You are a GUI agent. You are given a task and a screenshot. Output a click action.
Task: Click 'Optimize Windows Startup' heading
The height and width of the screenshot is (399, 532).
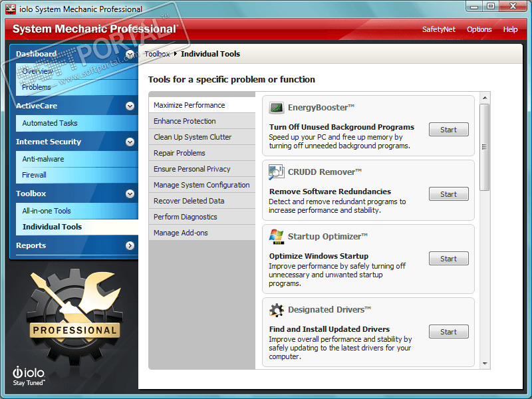click(x=319, y=256)
